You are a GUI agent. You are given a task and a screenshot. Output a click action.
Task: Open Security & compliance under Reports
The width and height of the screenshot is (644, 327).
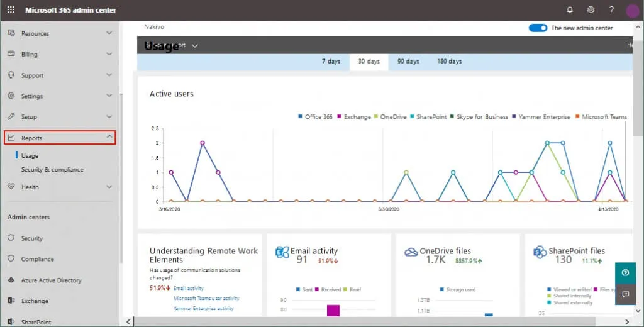(x=52, y=170)
